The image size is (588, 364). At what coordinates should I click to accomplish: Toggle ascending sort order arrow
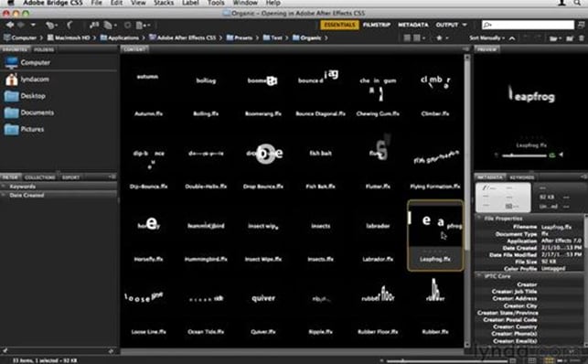coord(512,37)
